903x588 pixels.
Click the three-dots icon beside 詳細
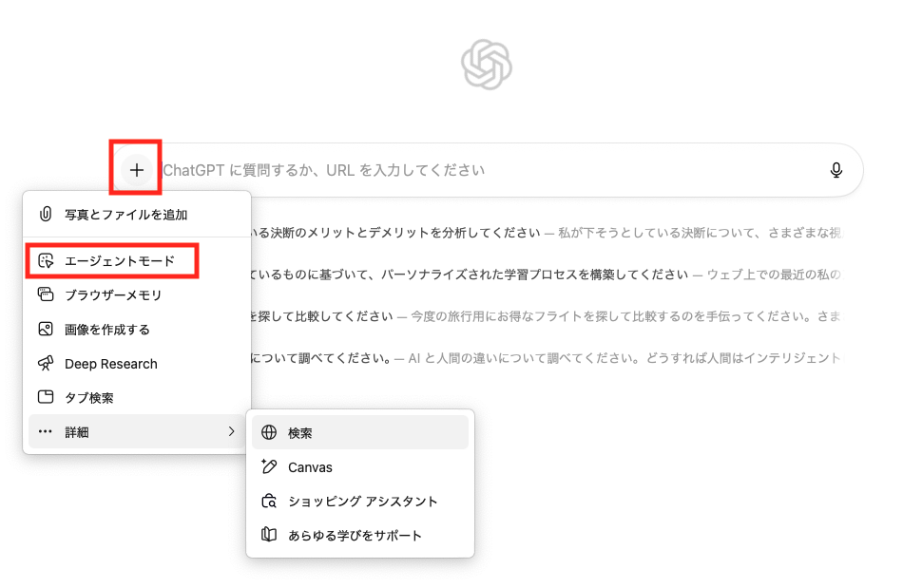point(45,432)
